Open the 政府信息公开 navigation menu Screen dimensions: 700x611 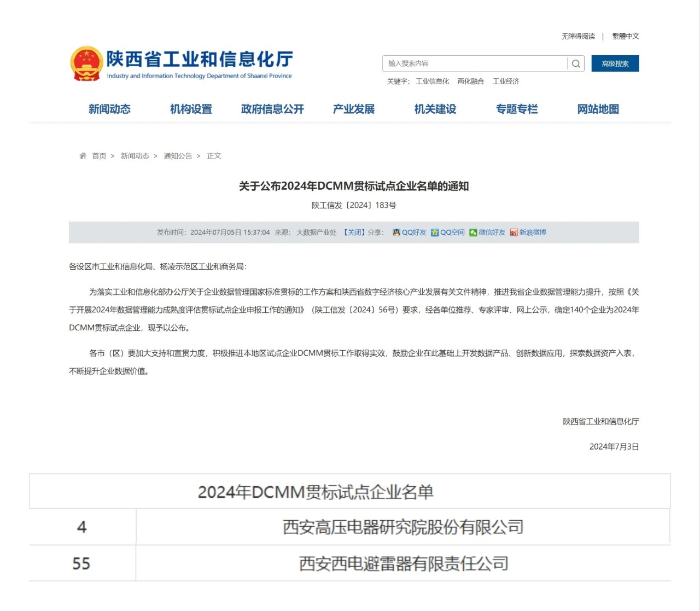coord(272,109)
